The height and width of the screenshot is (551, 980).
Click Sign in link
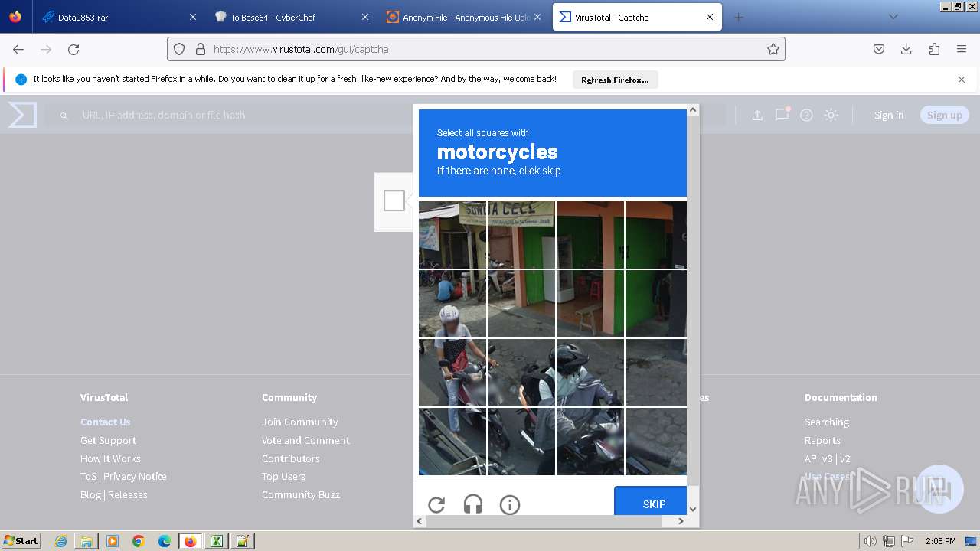click(x=889, y=115)
